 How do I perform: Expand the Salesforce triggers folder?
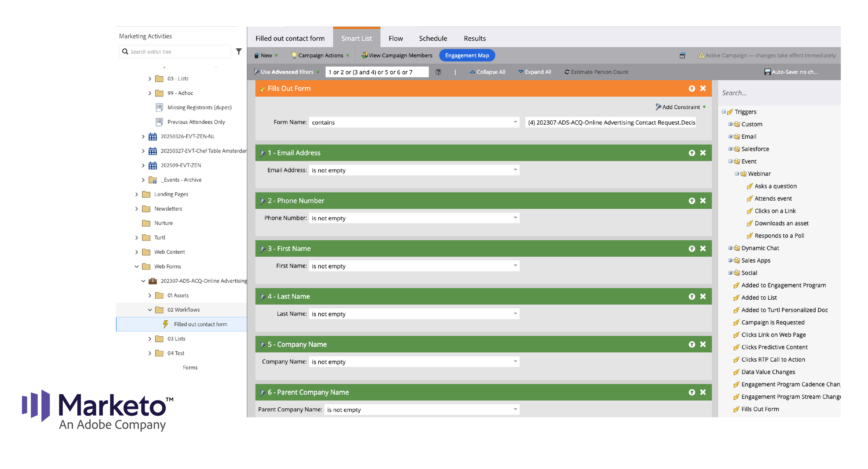730,149
